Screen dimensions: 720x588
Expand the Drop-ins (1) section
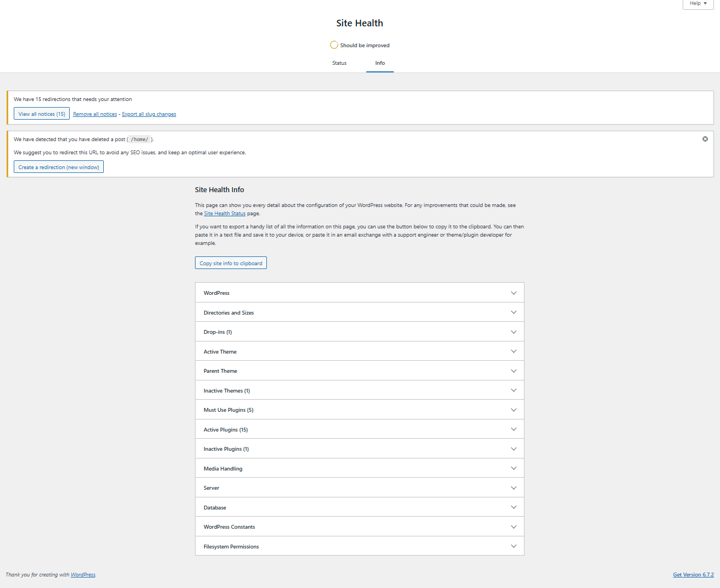[x=360, y=332]
